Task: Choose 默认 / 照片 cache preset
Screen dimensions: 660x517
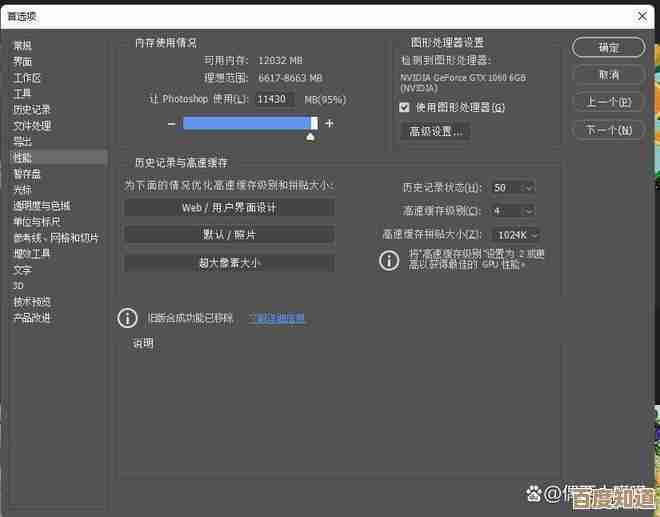Action: coord(229,235)
